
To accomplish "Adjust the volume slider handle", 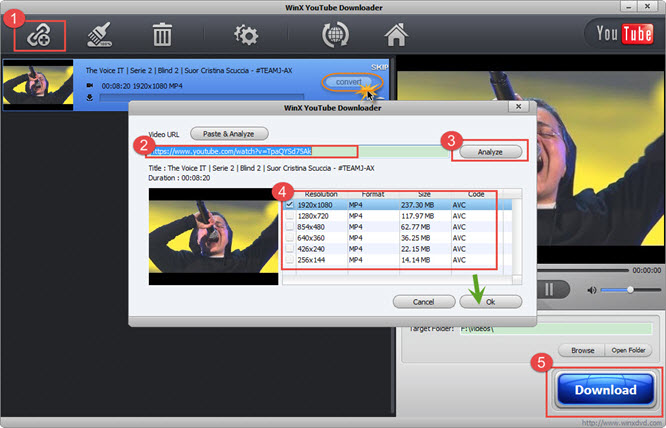I will click(x=630, y=290).
